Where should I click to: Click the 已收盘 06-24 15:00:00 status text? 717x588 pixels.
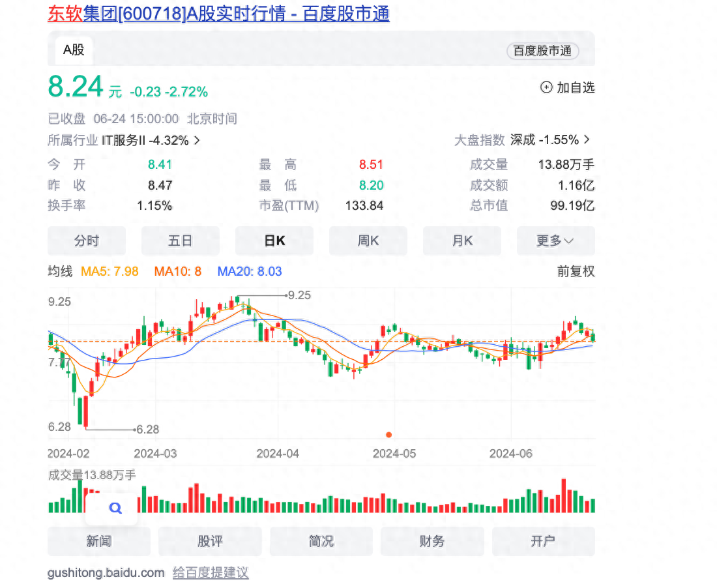coord(113,119)
